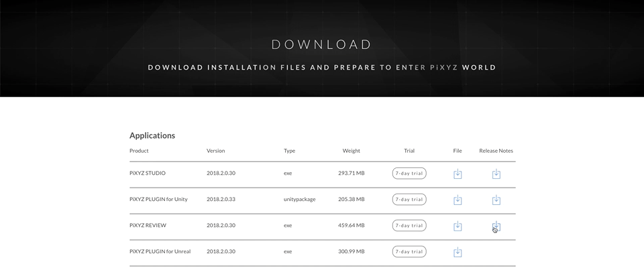Select PiXYZ PLUGIN for Unity product name

(158, 199)
